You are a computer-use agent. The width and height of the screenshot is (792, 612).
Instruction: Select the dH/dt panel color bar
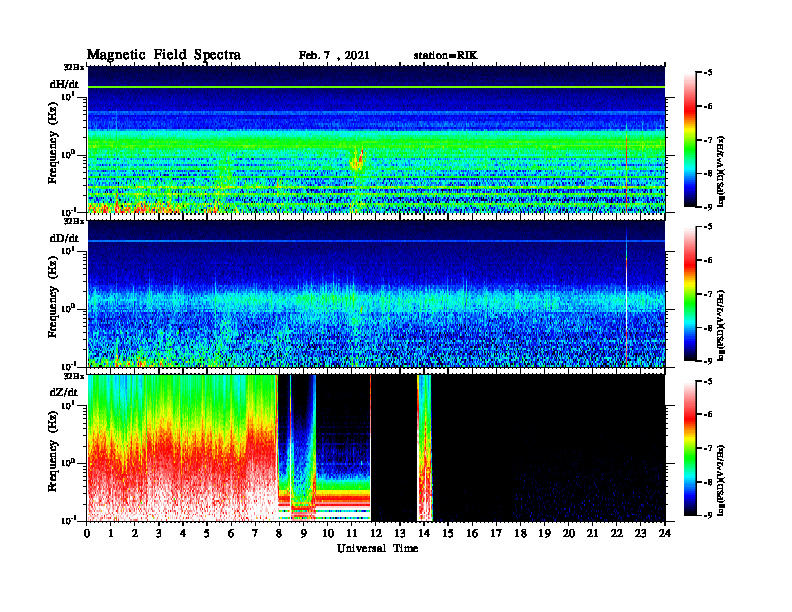point(690,140)
